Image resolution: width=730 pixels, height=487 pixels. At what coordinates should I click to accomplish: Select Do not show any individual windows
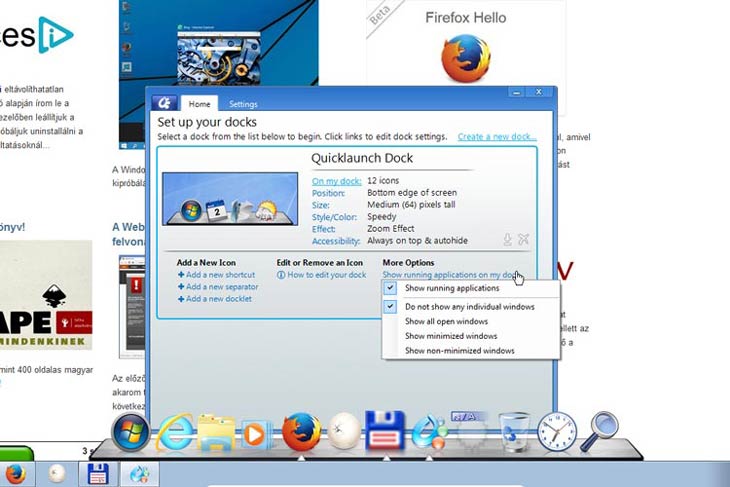click(x=469, y=307)
